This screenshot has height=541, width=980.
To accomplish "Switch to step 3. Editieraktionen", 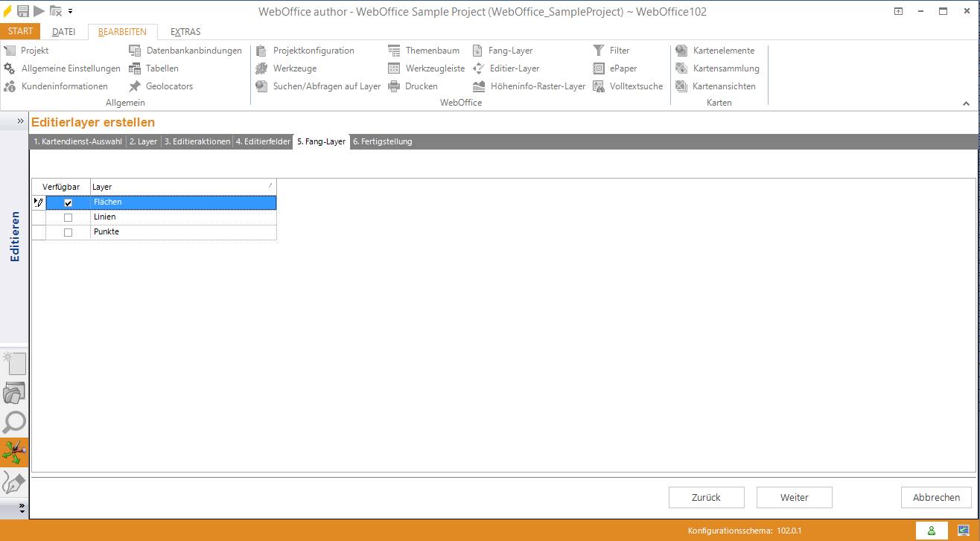I will point(197,141).
